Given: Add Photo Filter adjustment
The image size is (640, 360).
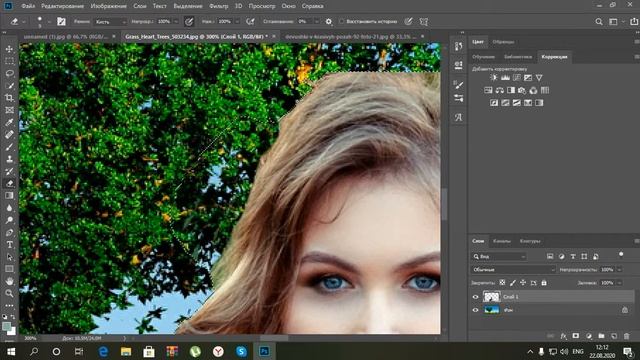Looking at the screenshot, I should pyautogui.click(x=522, y=90).
